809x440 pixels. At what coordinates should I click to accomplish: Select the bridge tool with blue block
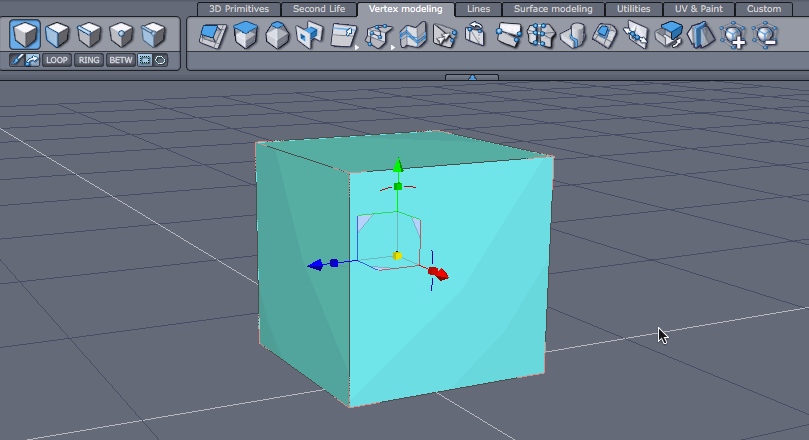pos(310,36)
